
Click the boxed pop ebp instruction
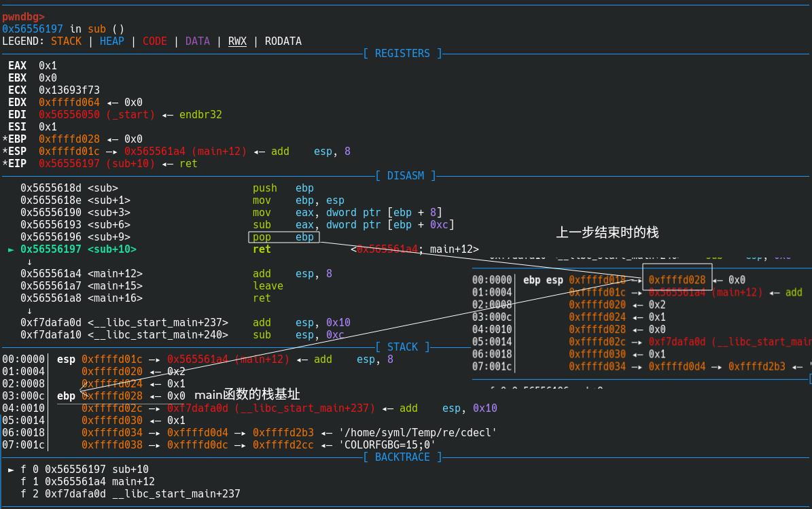click(x=283, y=237)
